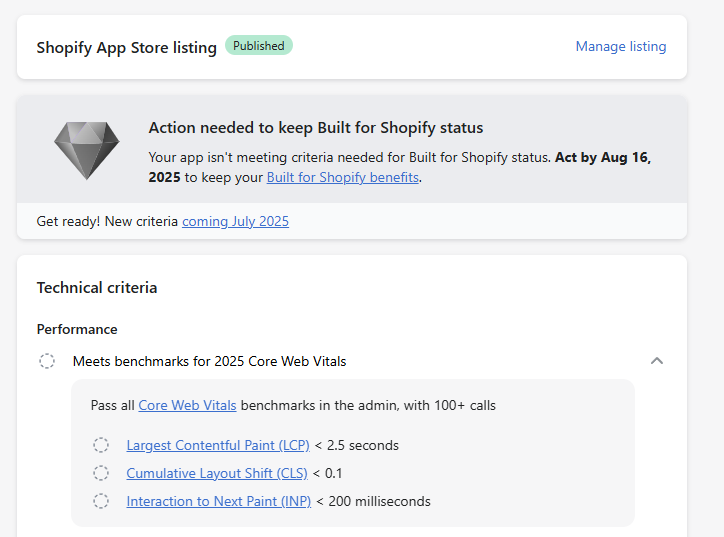Click the gray diamond Built for Shopify icon

point(87,150)
